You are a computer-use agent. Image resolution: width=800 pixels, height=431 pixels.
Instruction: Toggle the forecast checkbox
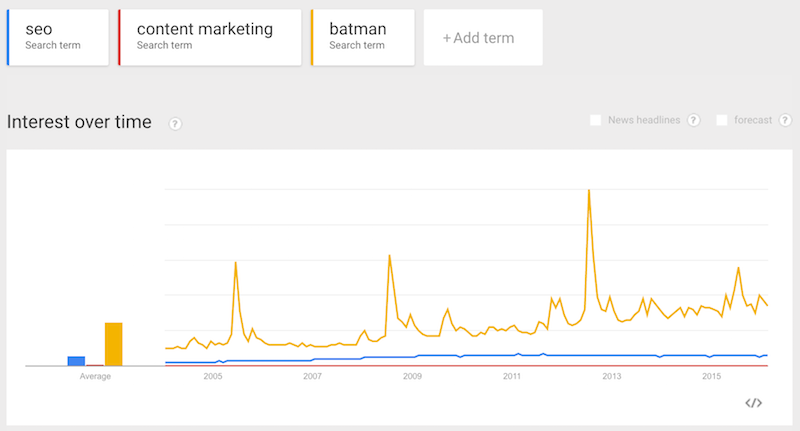coord(722,120)
